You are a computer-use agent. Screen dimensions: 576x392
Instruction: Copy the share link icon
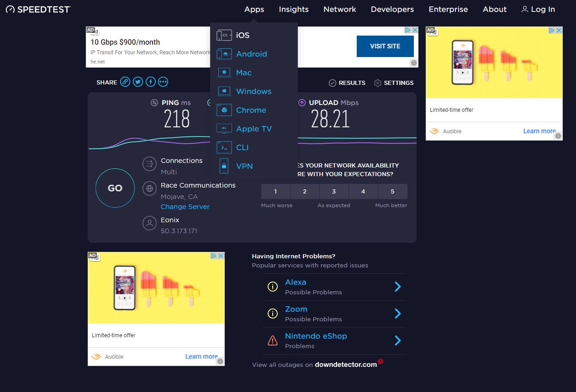coord(125,82)
